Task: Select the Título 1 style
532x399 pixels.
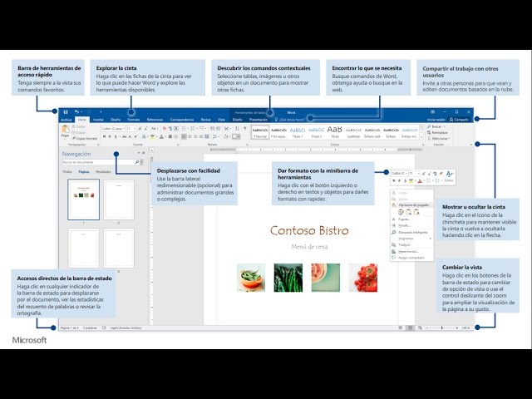Action: pos(298,132)
